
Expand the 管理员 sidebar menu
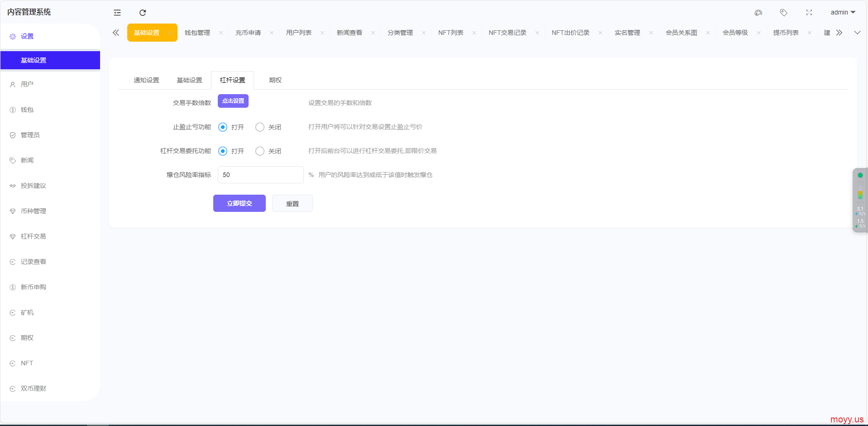tap(50, 135)
